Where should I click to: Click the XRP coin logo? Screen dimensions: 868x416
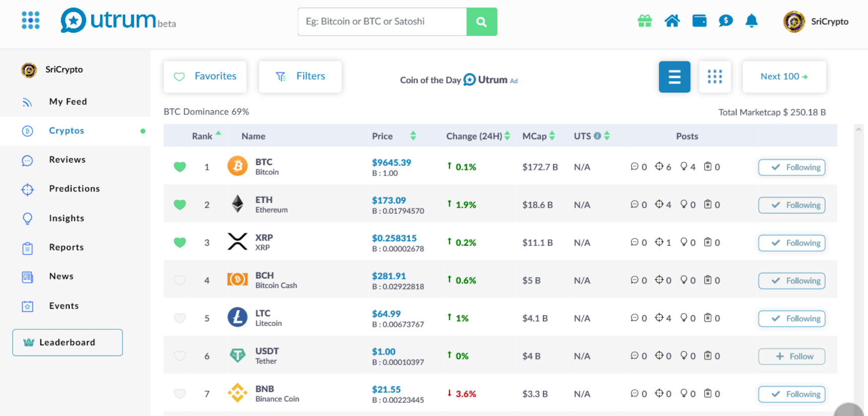(x=237, y=242)
